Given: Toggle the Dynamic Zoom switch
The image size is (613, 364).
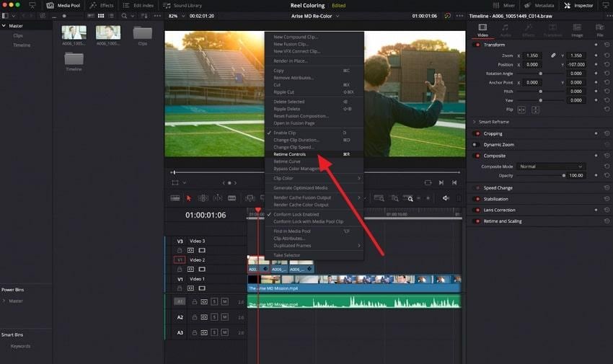Looking at the screenshot, I should pos(477,144).
